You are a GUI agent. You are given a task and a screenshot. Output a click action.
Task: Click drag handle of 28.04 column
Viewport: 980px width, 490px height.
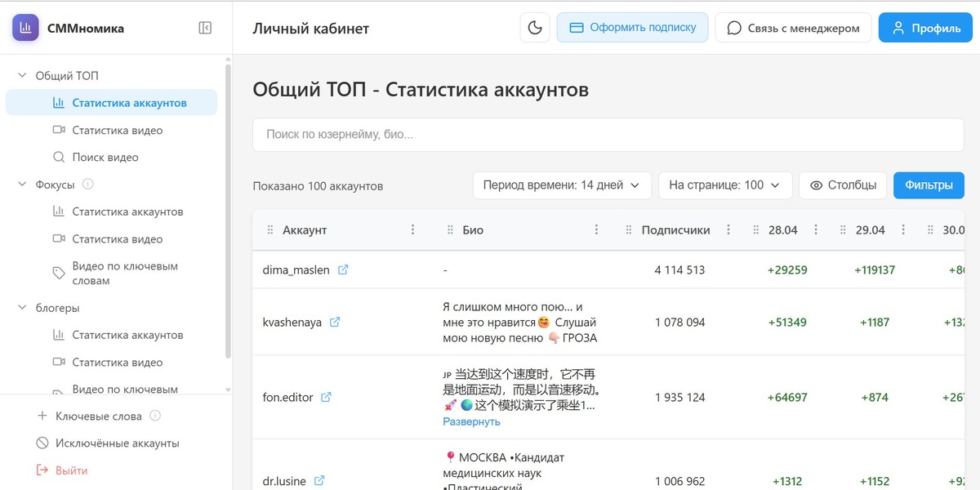tap(755, 230)
